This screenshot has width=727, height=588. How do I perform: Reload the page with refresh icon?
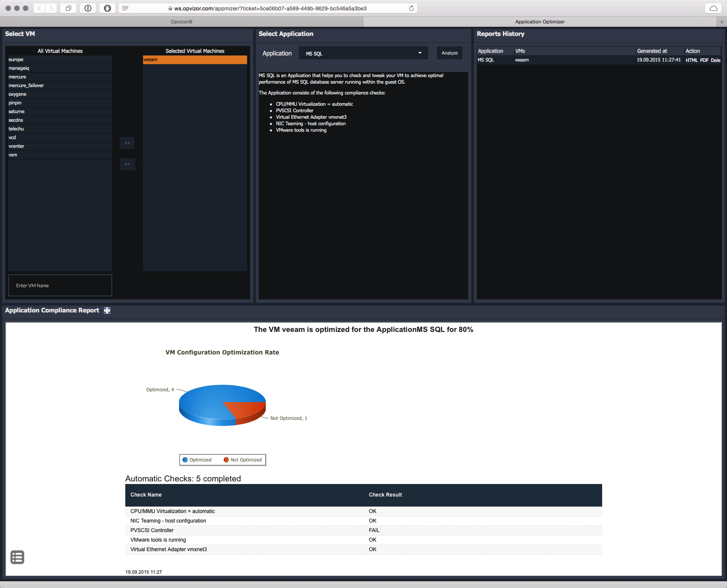pyautogui.click(x=411, y=8)
